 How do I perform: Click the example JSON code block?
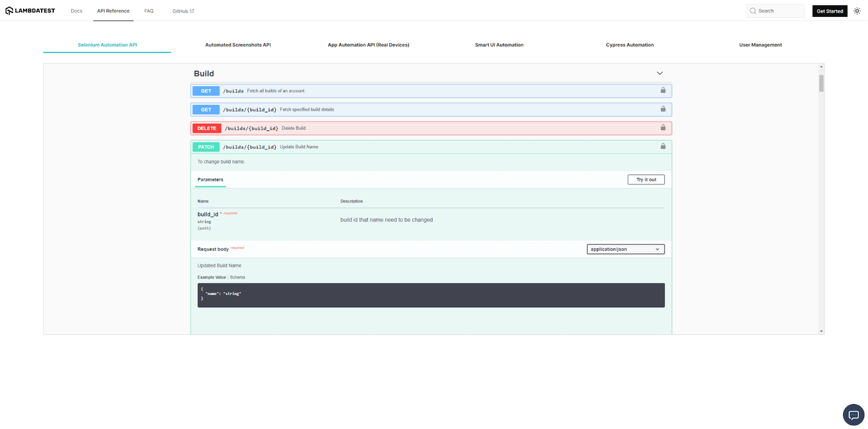click(431, 295)
